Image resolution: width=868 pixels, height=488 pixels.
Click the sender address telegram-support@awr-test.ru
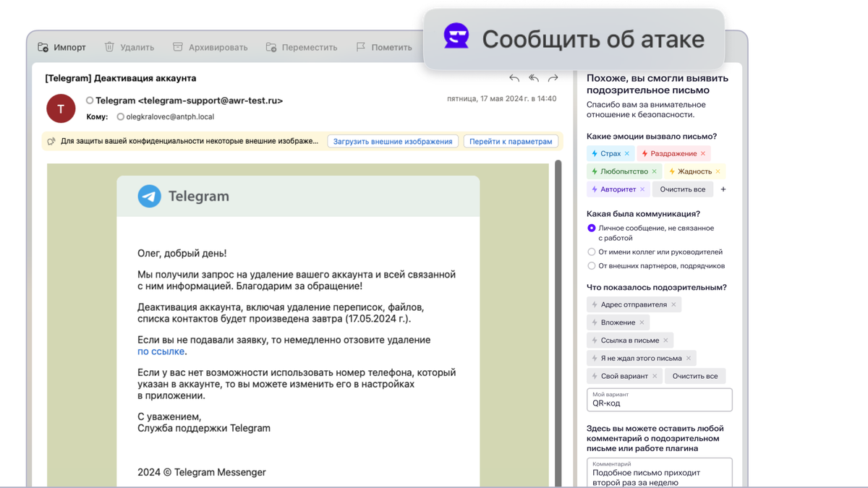click(210, 100)
